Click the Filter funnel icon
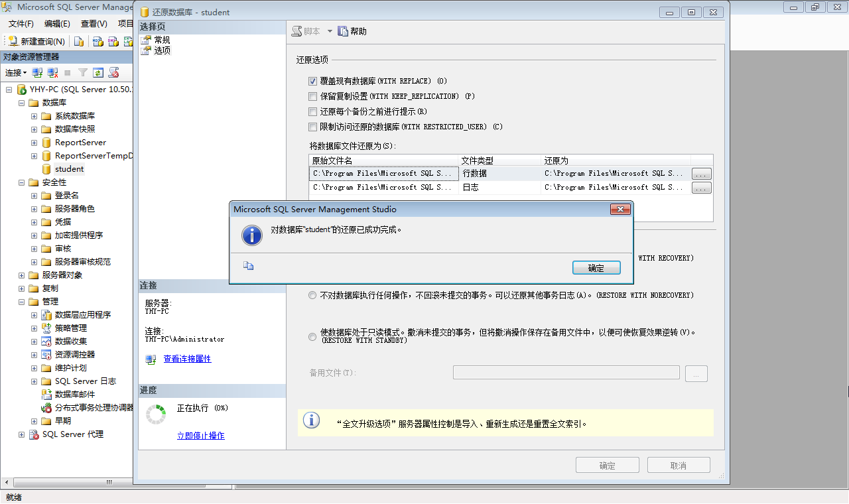Screen dimensions: 849x504 [x=83, y=72]
